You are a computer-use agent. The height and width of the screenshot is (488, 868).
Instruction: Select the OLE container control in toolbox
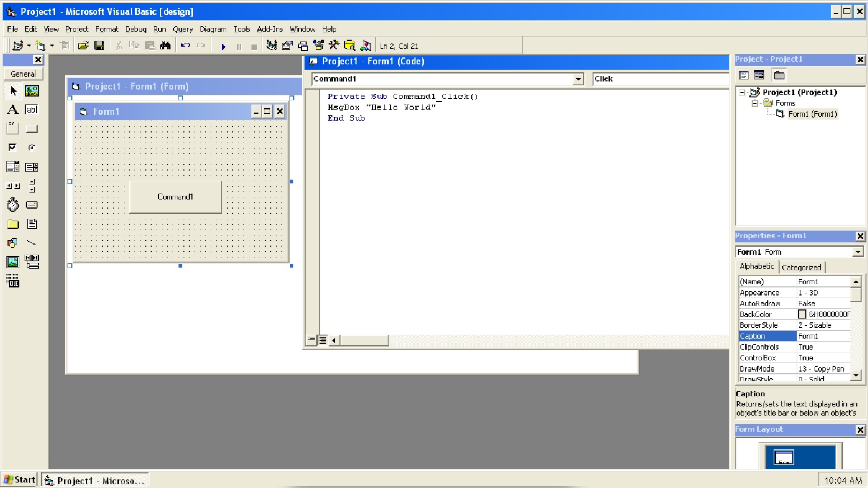pyautogui.click(x=13, y=281)
